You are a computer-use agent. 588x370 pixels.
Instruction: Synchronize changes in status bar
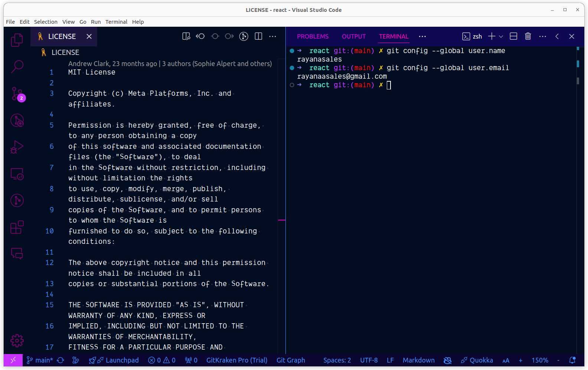click(x=61, y=360)
